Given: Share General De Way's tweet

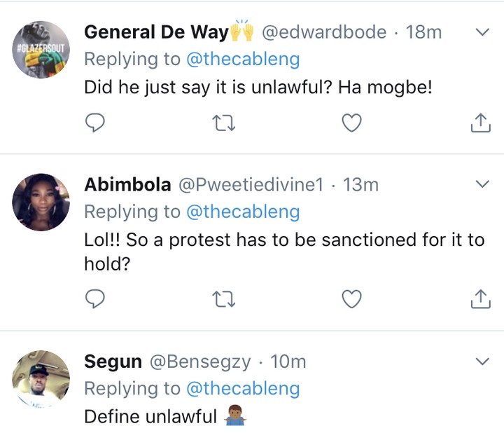Looking at the screenshot, I should [479, 124].
